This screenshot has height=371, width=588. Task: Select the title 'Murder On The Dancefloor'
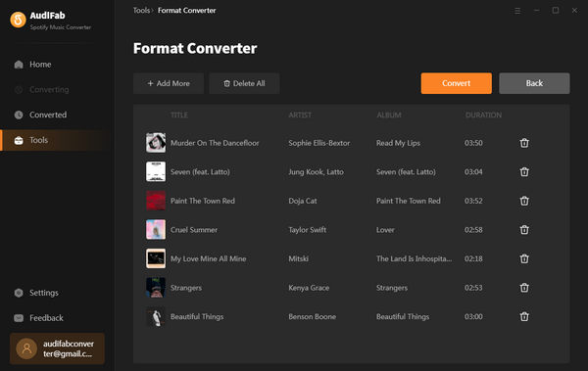tap(215, 143)
